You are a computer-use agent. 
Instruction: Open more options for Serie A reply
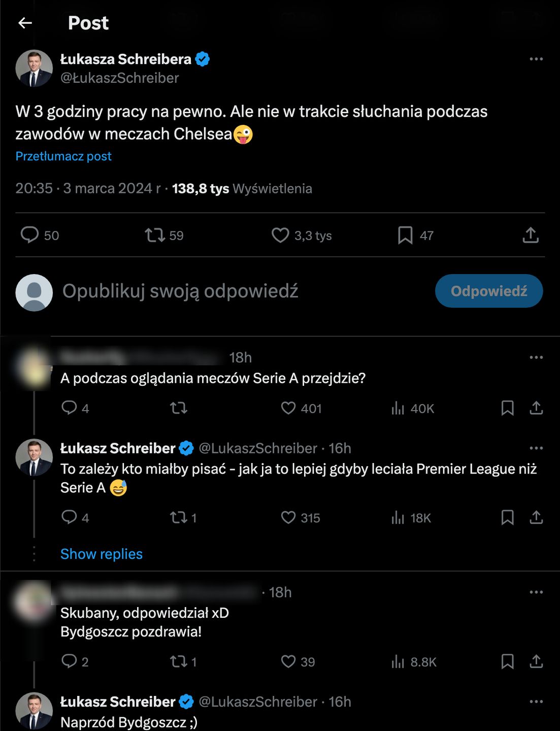pos(536,357)
